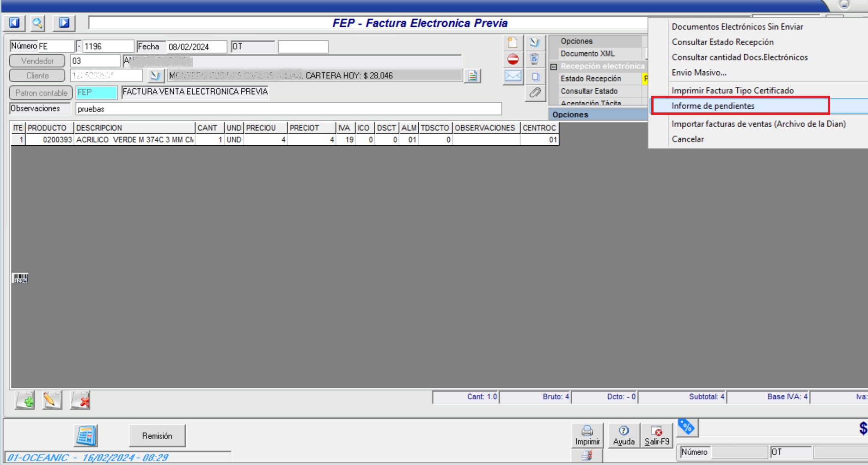Click the paperclip attachment icon
This screenshot has width=868, height=465.
pos(535,93)
